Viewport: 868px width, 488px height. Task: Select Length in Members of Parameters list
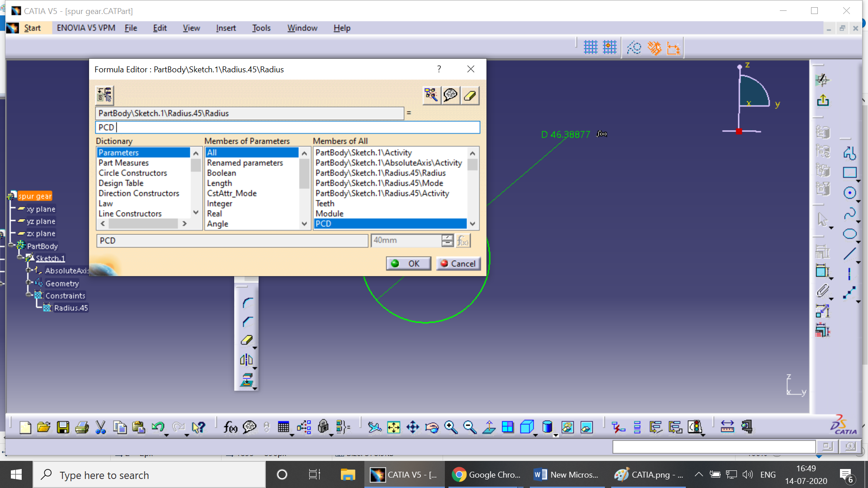[x=252, y=183]
